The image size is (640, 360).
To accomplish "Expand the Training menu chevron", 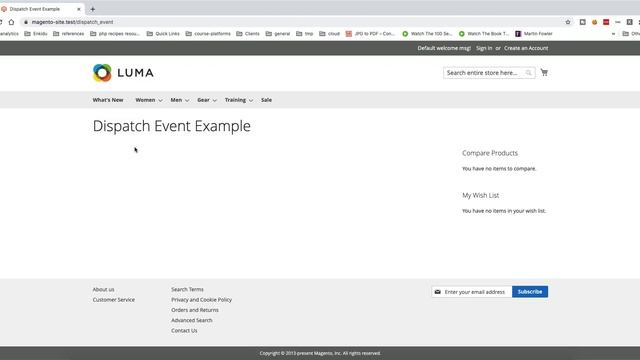I will pyautogui.click(x=251, y=100).
